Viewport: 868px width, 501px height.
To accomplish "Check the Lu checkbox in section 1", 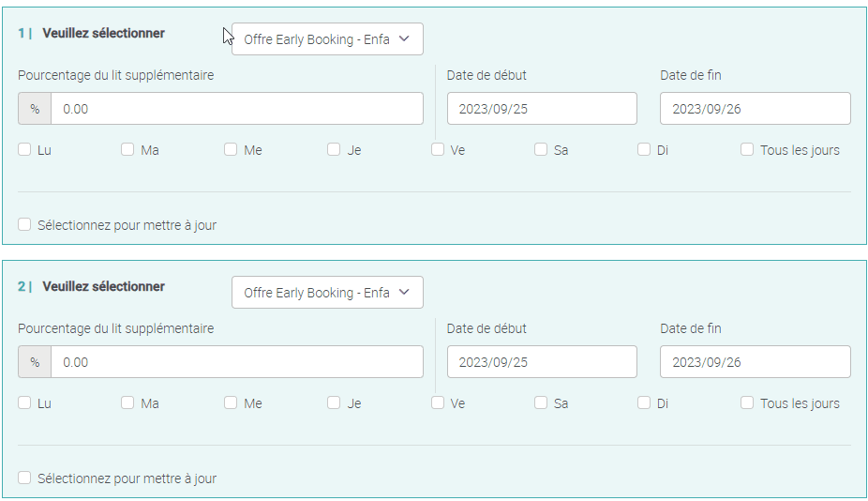I will coord(24,149).
